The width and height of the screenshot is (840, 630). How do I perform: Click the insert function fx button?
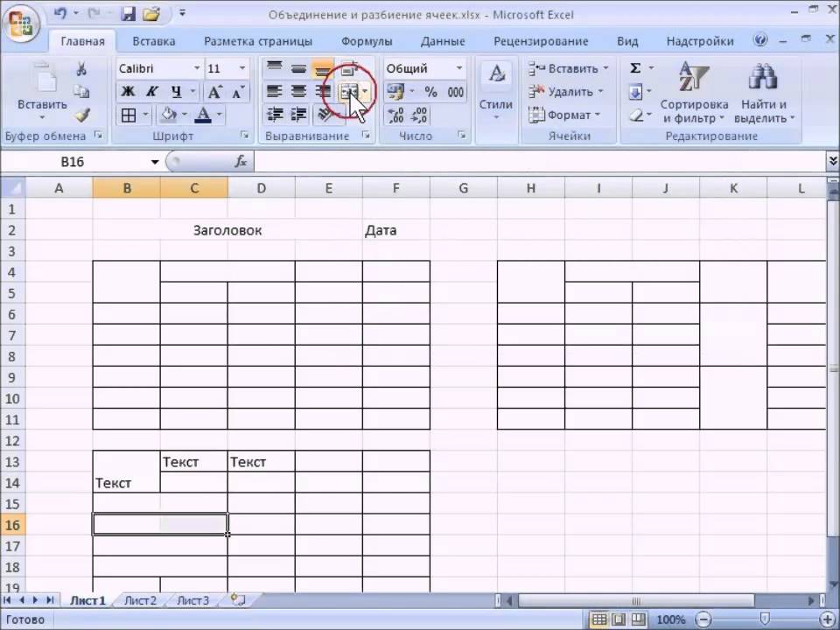point(241,161)
